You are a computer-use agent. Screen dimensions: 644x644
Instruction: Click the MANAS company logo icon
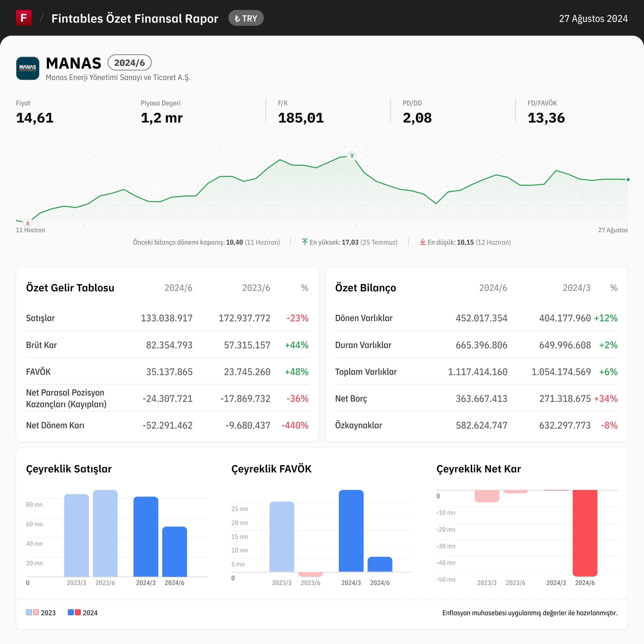(28, 68)
